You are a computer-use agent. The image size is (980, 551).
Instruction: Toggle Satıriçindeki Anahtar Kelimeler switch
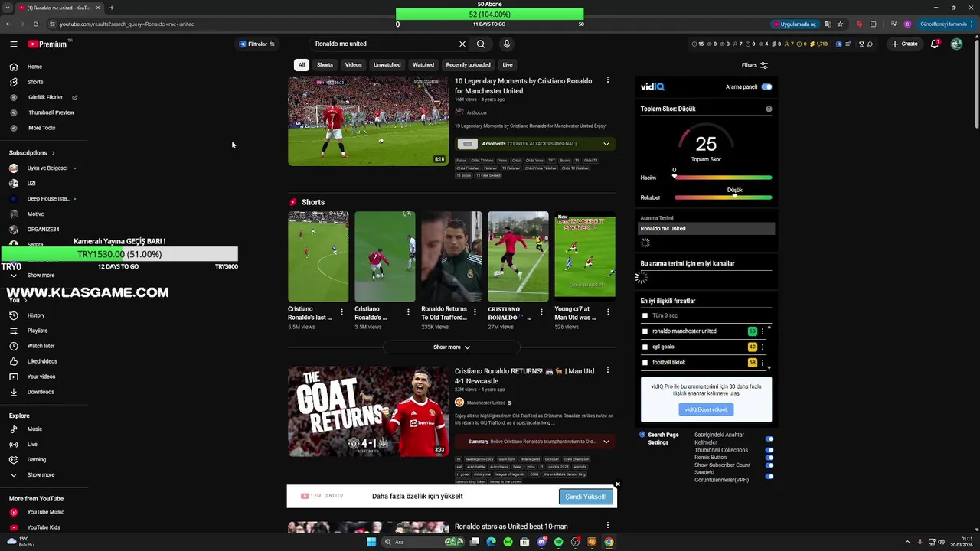769,439
